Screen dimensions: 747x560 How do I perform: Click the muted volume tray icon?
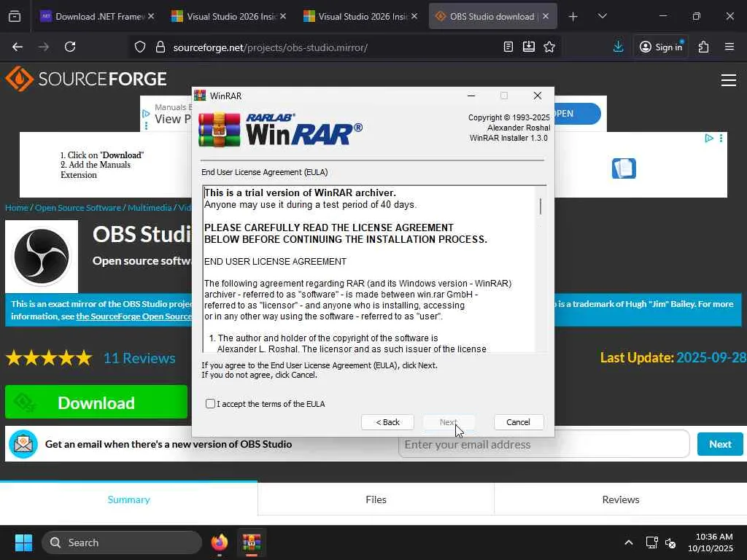pyautogui.click(x=671, y=542)
